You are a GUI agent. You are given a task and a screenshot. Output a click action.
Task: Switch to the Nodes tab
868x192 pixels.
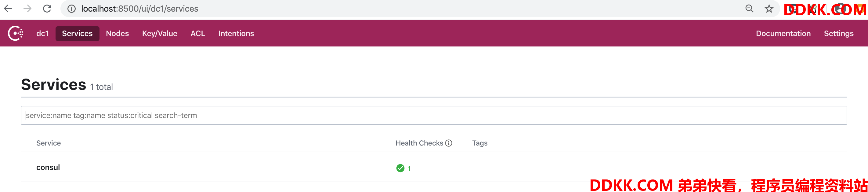(117, 33)
